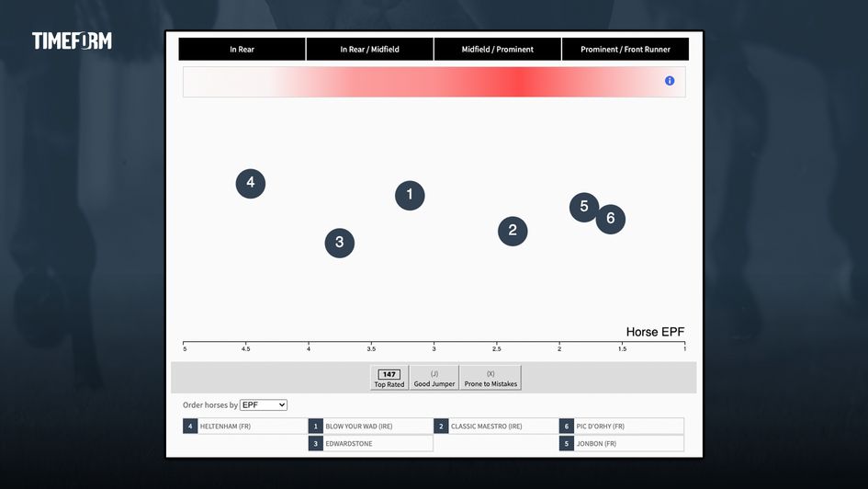Select horse marker 4 on the chart
Image resolution: width=868 pixels, height=489 pixels.
251,183
